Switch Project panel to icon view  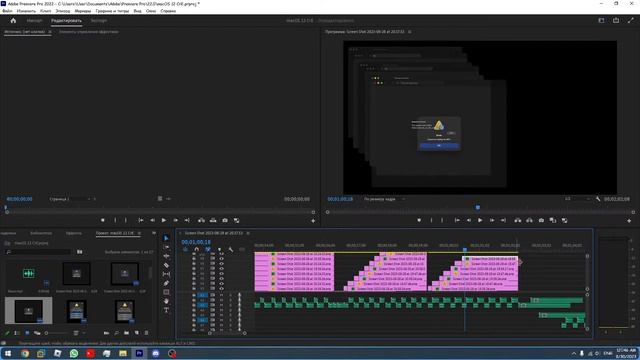[x=27, y=333]
